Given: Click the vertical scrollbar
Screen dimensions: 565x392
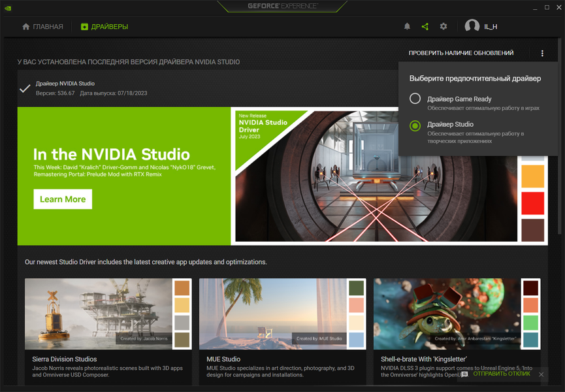Looking at the screenshot, I should (560, 137).
